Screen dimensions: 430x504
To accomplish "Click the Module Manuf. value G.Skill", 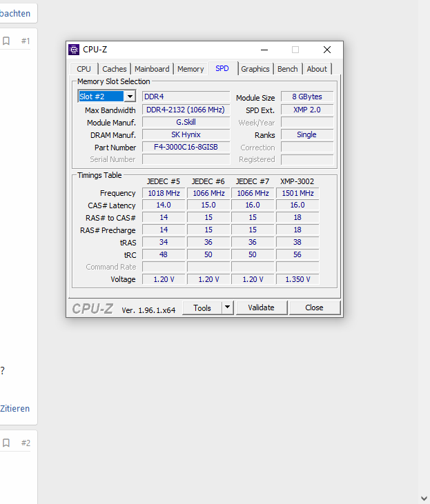I will (186, 122).
